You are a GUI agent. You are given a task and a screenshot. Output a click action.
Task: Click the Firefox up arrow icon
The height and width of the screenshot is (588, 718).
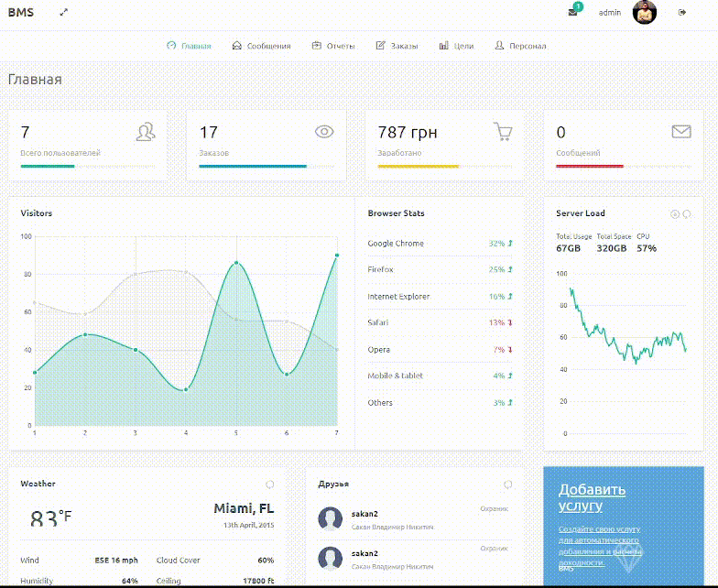click(510, 269)
